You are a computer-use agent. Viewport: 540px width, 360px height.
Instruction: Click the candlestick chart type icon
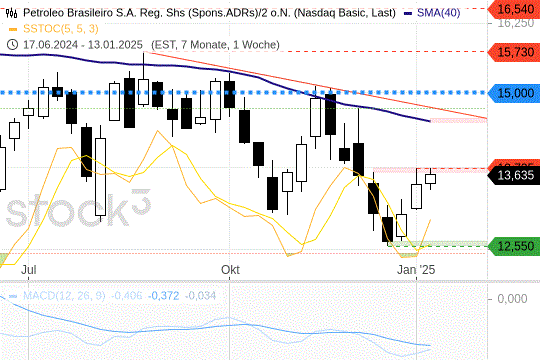pos(12,13)
